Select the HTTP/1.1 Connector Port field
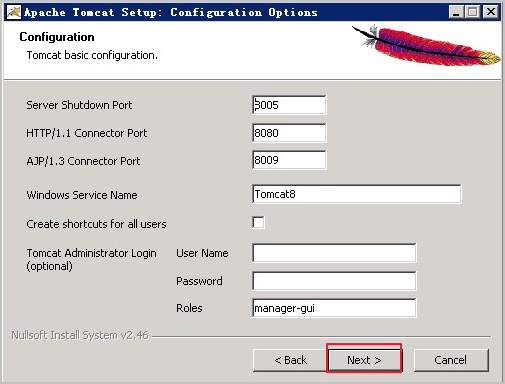 289,133
